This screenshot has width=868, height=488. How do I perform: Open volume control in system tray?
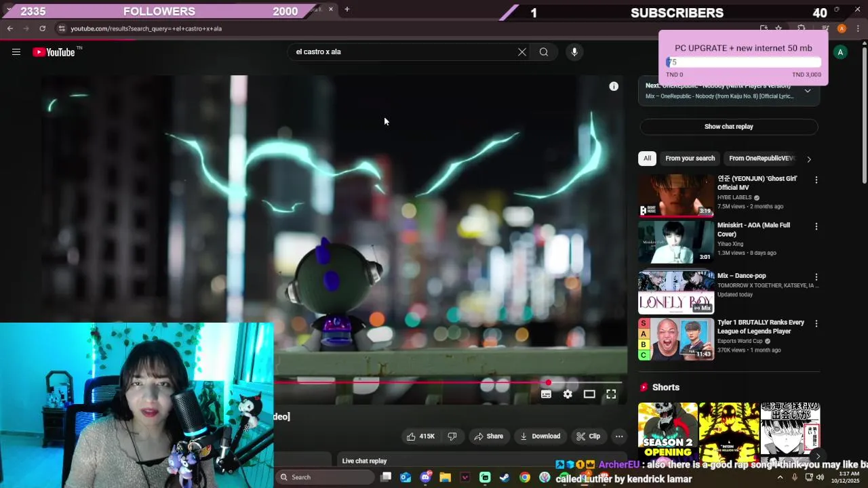(820, 477)
